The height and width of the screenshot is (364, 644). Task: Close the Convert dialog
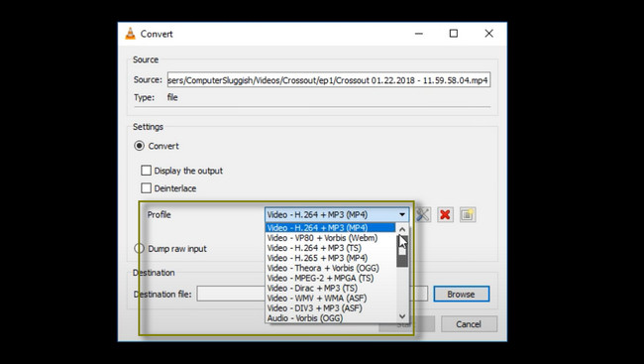[488, 34]
